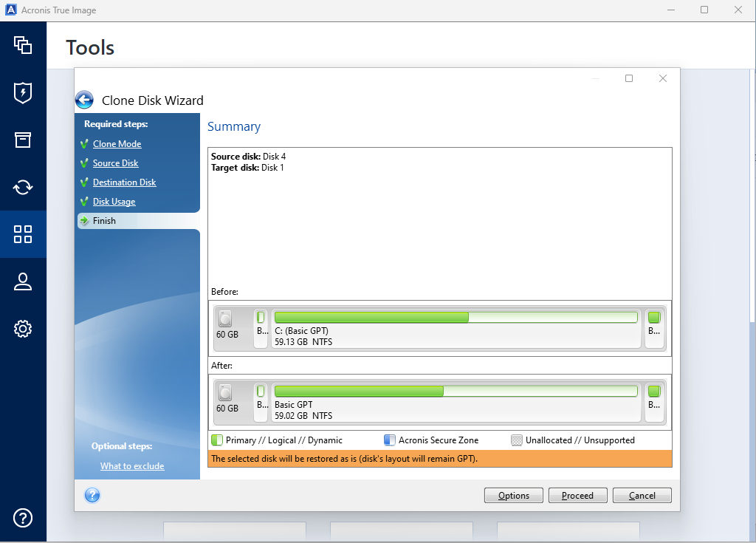
Task: Open the What to exclude link
Action: click(131, 465)
